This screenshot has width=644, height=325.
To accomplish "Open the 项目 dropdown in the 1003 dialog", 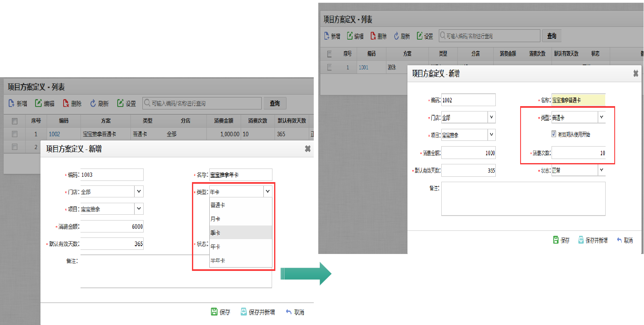I will click(x=139, y=209).
